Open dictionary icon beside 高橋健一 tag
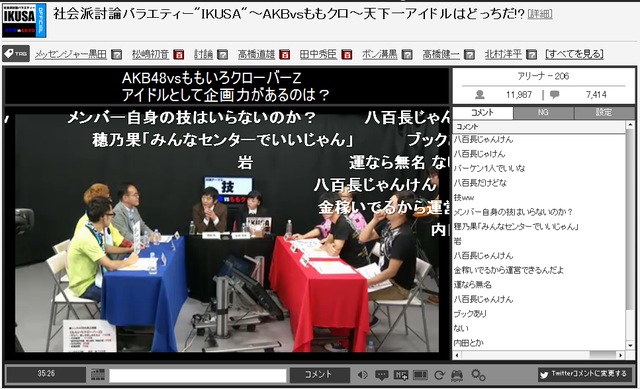640x390 pixels. point(469,54)
